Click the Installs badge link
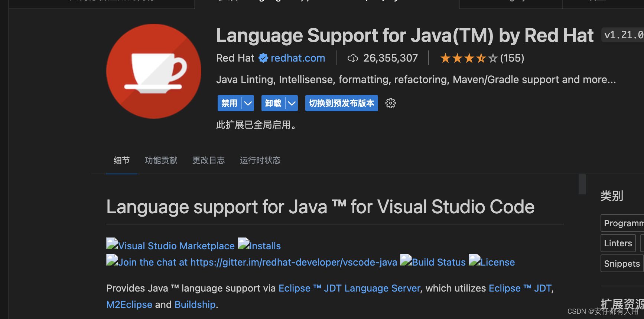 click(259, 246)
